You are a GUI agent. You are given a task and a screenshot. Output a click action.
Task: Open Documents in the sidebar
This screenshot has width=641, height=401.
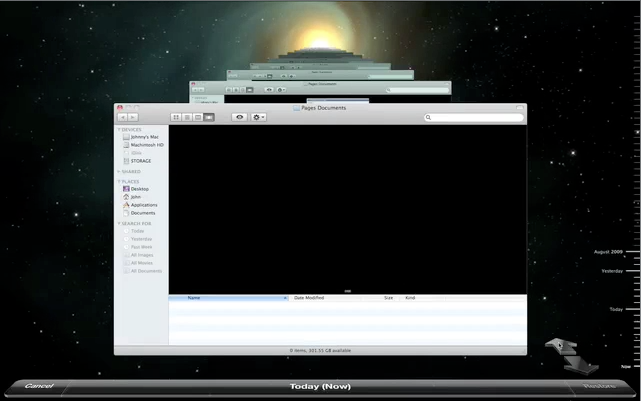[x=141, y=213]
